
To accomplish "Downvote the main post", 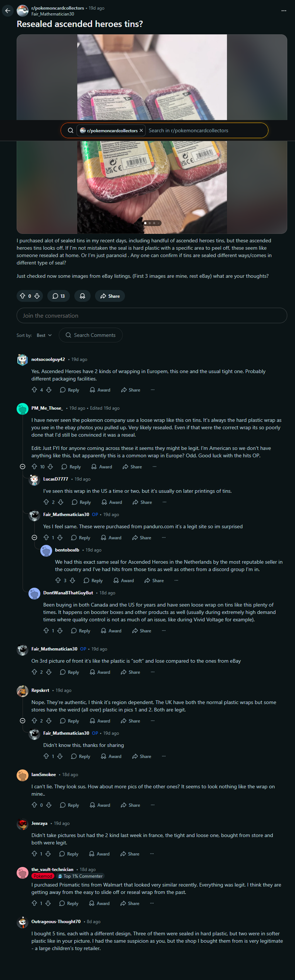I will click(x=37, y=296).
